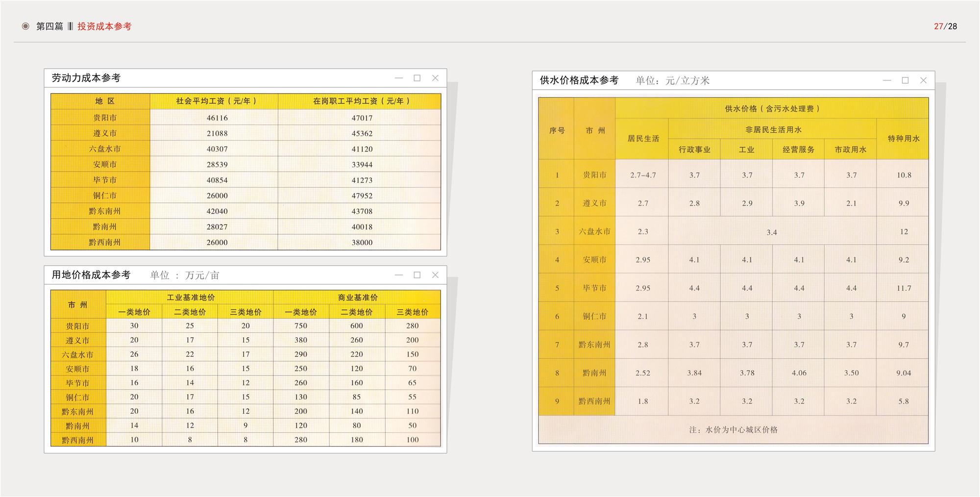Minimize the 用地价格成本参考 window
Screen dimensions: 980x497
pos(399,275)
